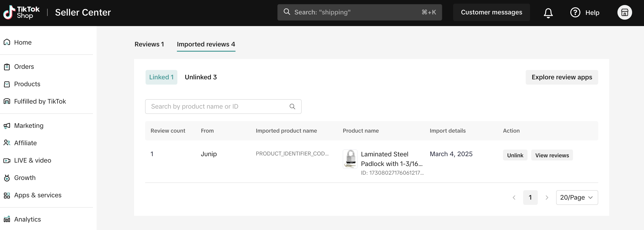Click the Orders clipboard icon in sidebar
The width and height of the screenshot is (644, 230).
[x=7, y=67]
